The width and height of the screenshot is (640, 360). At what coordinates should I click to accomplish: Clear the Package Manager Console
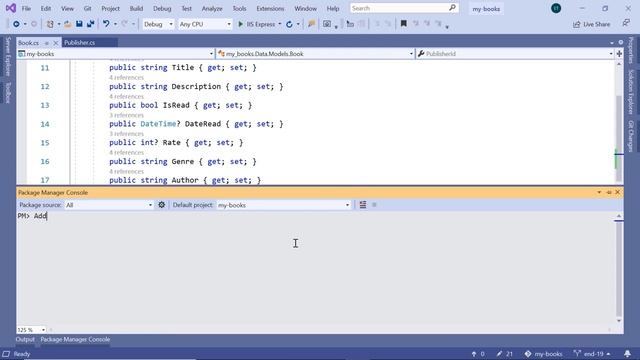pos(363,205)
